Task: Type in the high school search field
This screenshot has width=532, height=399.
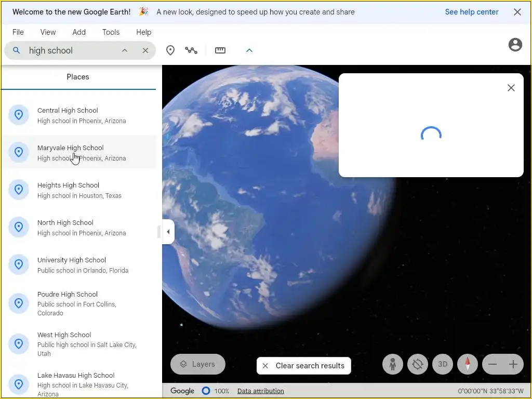Action: 72,50
